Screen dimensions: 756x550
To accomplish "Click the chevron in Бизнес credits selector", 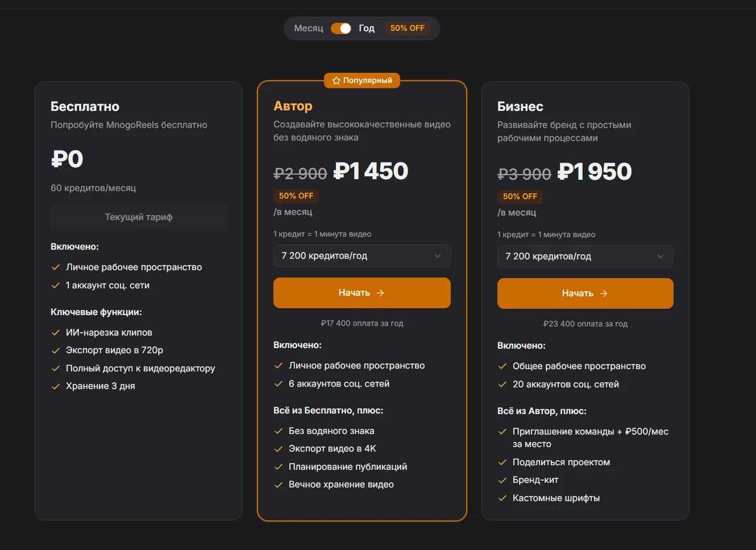I will 661,257.
